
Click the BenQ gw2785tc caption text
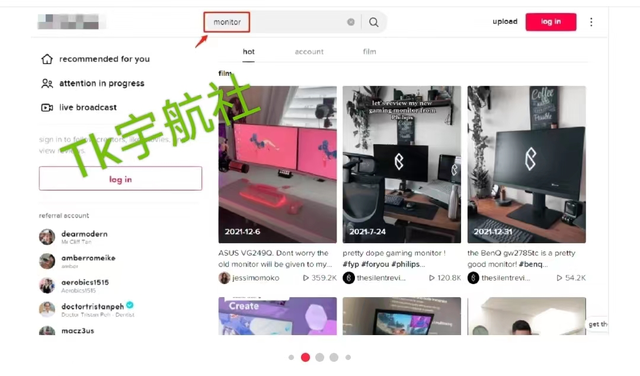(x=521, y=258)
